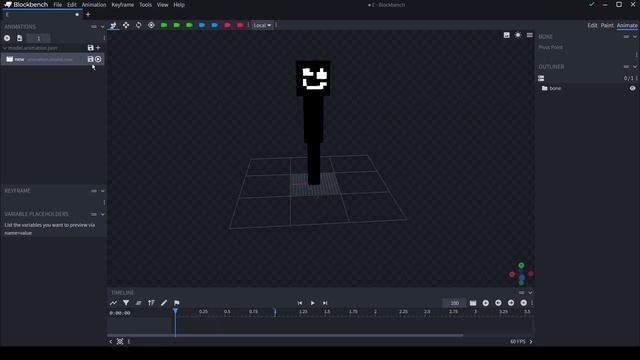640x360 pixels.
Task: Collapse the Variable Placeholders panel chevron
Action: pos(102,214)
